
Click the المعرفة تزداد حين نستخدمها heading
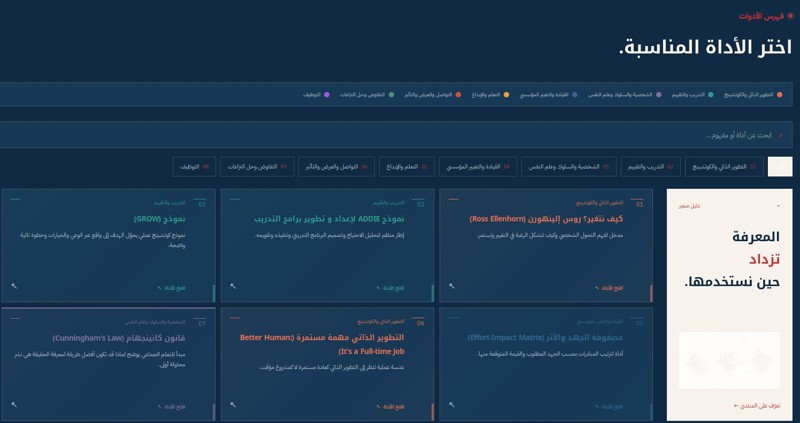coord(732,259)
